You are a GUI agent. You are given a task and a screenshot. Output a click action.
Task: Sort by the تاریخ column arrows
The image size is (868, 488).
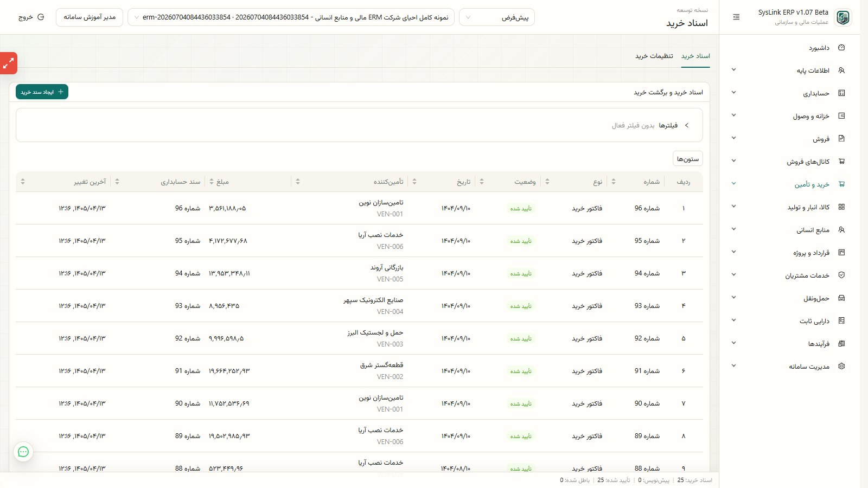pyautogui.click(x=414, y=182)
